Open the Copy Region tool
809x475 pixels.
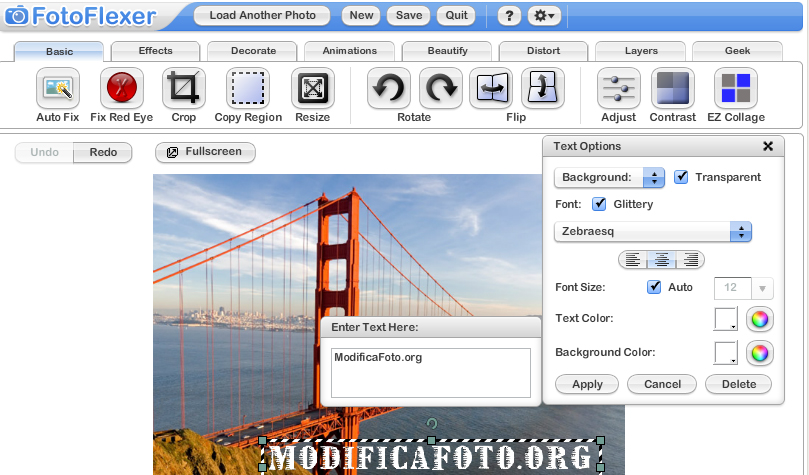pyautogui.click(x=248, y=89)
